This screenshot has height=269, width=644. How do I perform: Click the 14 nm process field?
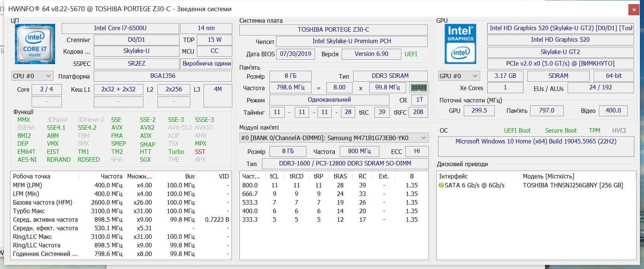[206, 28]
